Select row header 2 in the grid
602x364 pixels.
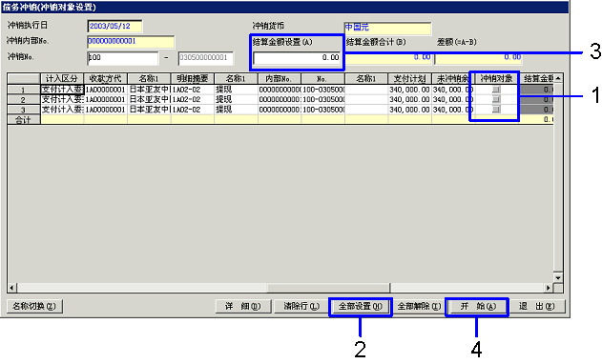[24, 100]
